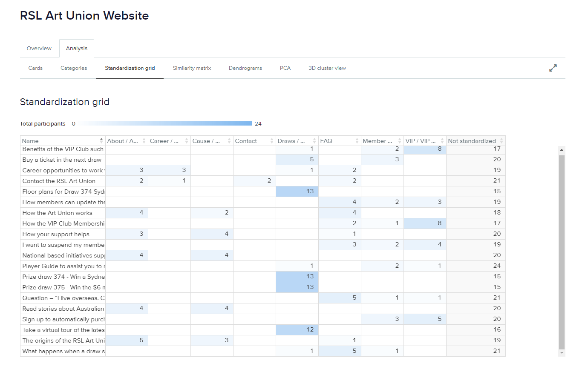Screen dimensions: 588x369
Task: Click the vertical scrollbar thumb of grid
Action: point(562,252)
